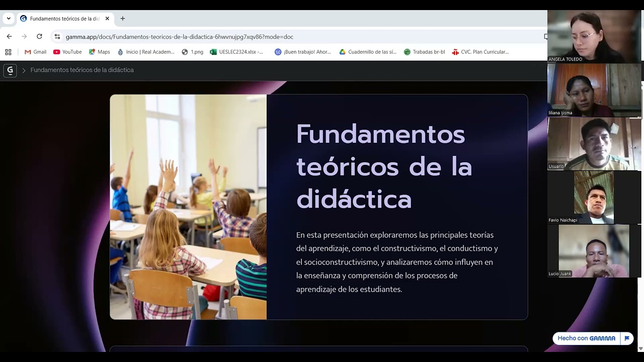Open the CVC. Plan Curricular bookmark
This screenshot has height=362, width=644.
tap(480, 52)
